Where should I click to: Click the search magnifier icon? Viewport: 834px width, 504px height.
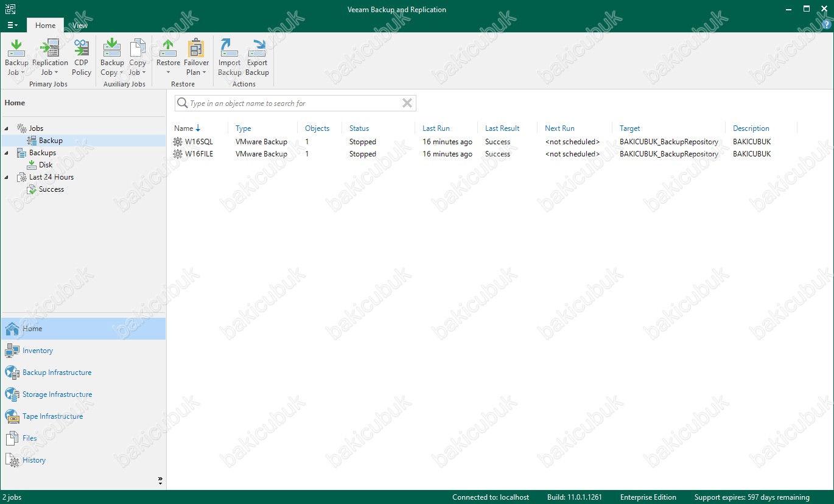tap(182, 103)
